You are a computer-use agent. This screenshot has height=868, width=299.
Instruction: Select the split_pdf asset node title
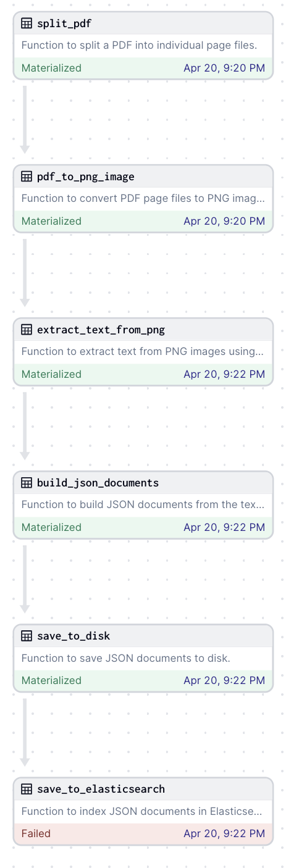[65, 23]
